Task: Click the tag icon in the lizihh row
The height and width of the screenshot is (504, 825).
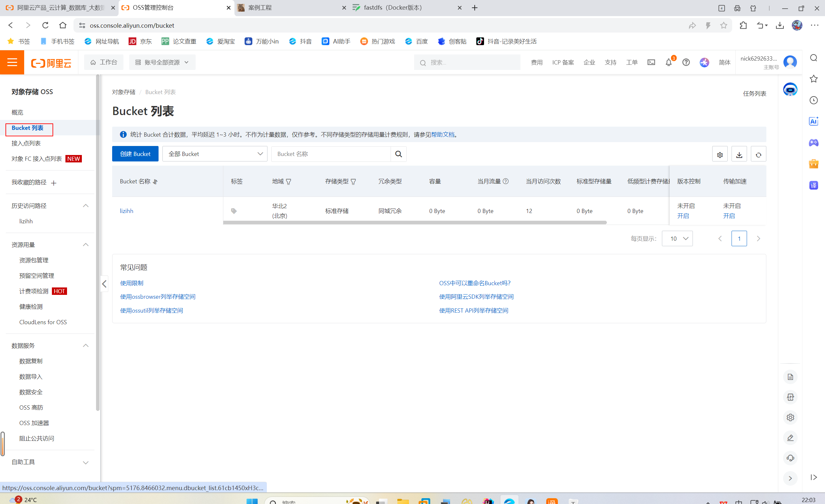Action: (234, 211)
